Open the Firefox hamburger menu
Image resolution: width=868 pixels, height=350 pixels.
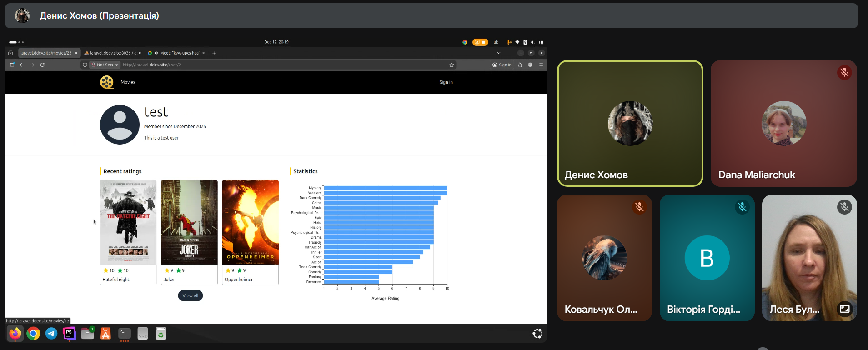tap(541, 65)
